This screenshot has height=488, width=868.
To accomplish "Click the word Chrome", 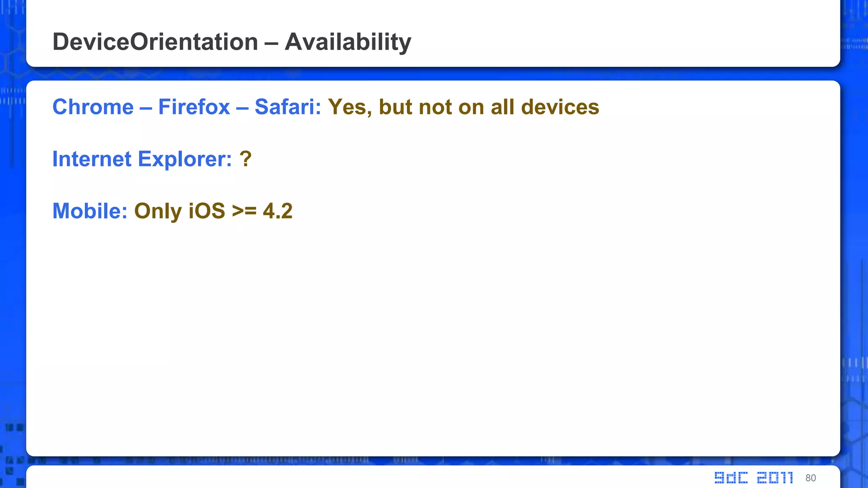I will [x=93, y=107].
